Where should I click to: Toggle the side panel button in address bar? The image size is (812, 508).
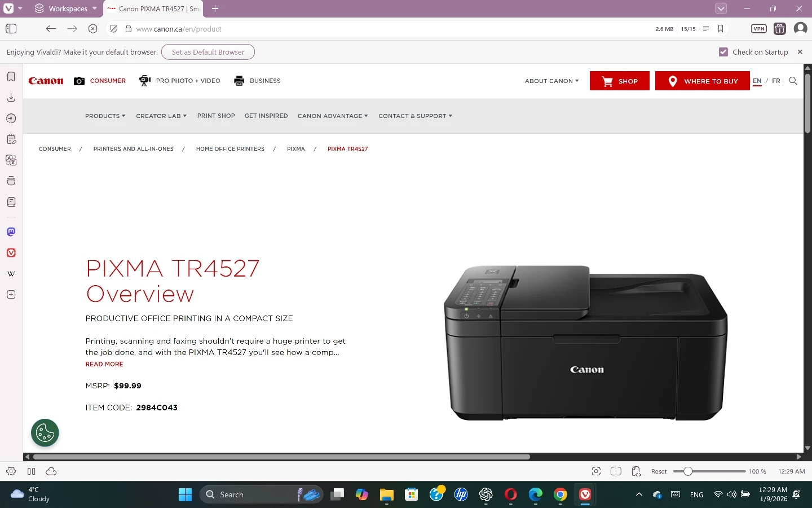tap(11, 29)
